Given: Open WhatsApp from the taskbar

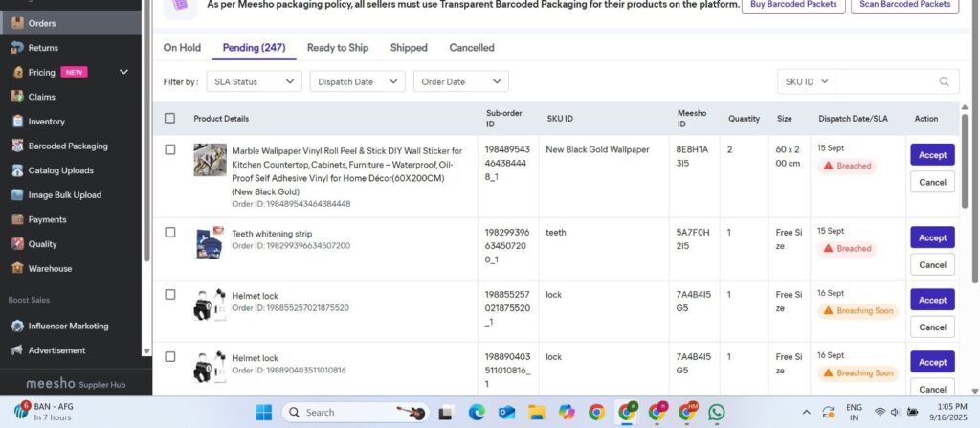Looking at the screenshot, I should click(x=717, y=413).
